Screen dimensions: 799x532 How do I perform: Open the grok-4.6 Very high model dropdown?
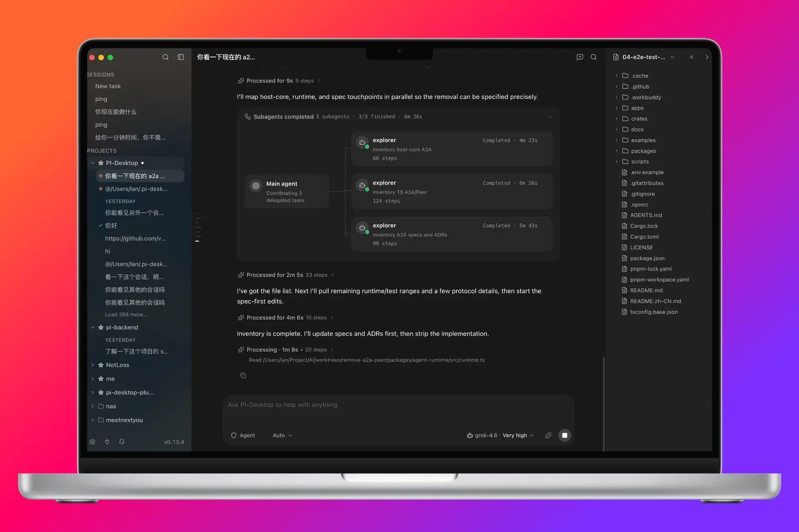500,435
